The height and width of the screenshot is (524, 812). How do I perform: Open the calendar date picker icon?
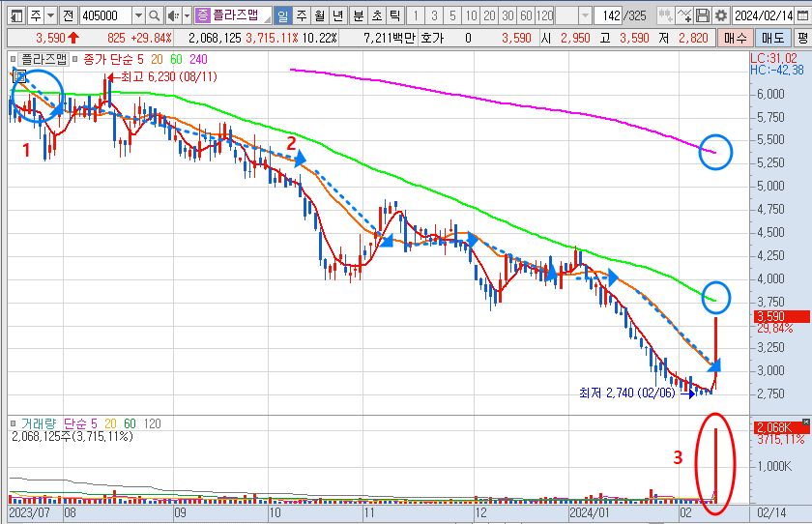coord(803,16)
